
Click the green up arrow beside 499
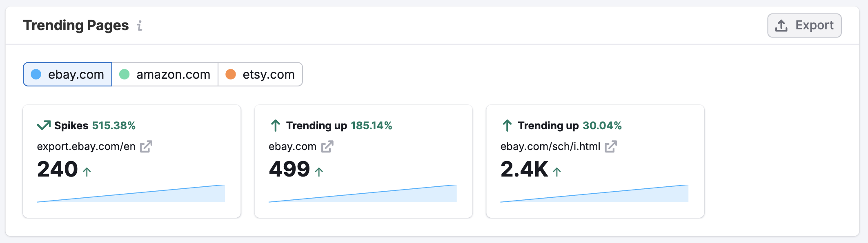(319, 172)
